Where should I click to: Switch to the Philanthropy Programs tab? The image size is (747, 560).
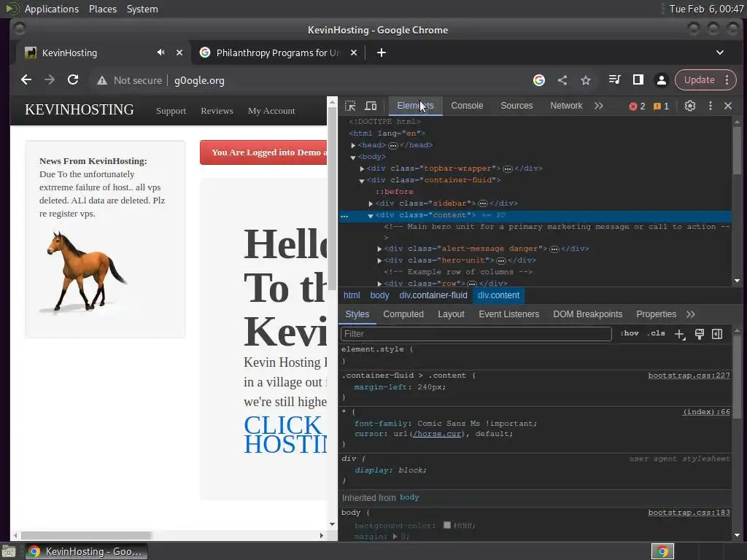pos(278,52)
